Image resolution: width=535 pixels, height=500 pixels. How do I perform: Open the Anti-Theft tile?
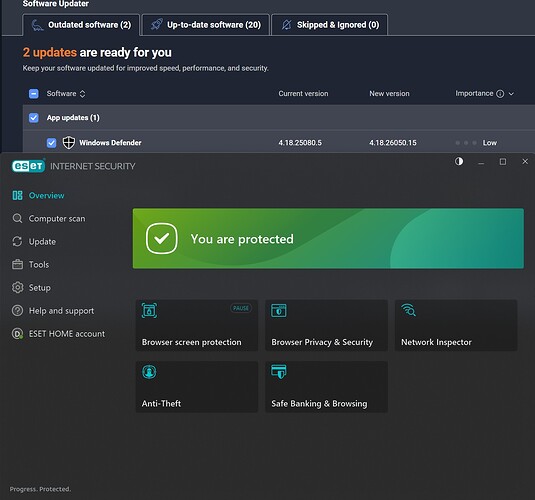(197, 387)
